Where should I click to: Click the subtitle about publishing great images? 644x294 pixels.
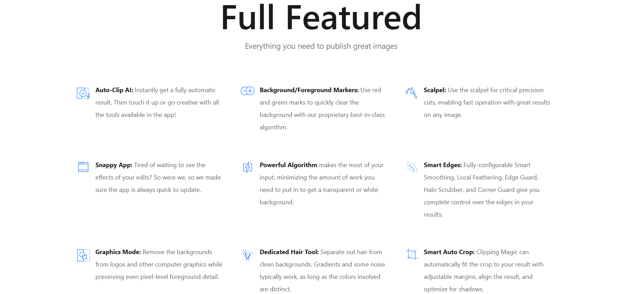pyautogui.click(x=321, y=46)
